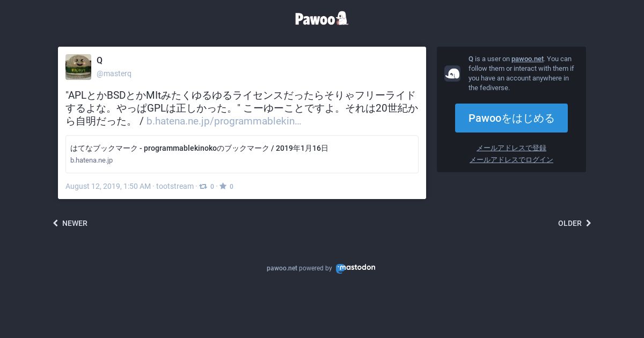Viewport: 644px width, 338px height.
Task: Click the Pawoo elephant icon in the sidebar
Action: (x=452, y=74)
